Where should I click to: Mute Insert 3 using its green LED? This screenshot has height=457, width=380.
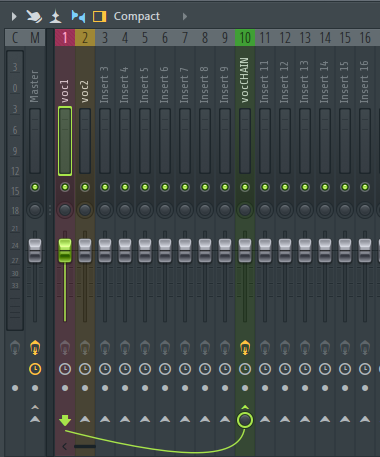click(105, 187)
